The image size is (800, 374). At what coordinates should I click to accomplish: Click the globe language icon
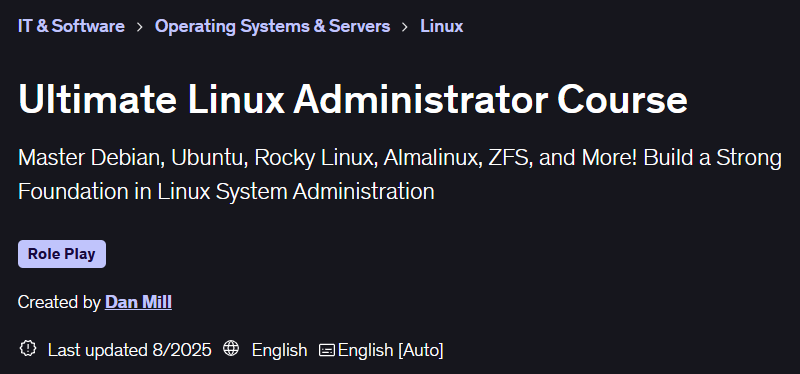tap(231, 349)
